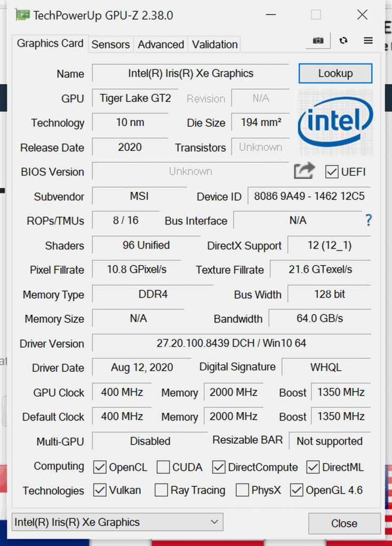
Task: Toggle the OpenGL 4.6 checkbox
Action: [x=297, y=490]
